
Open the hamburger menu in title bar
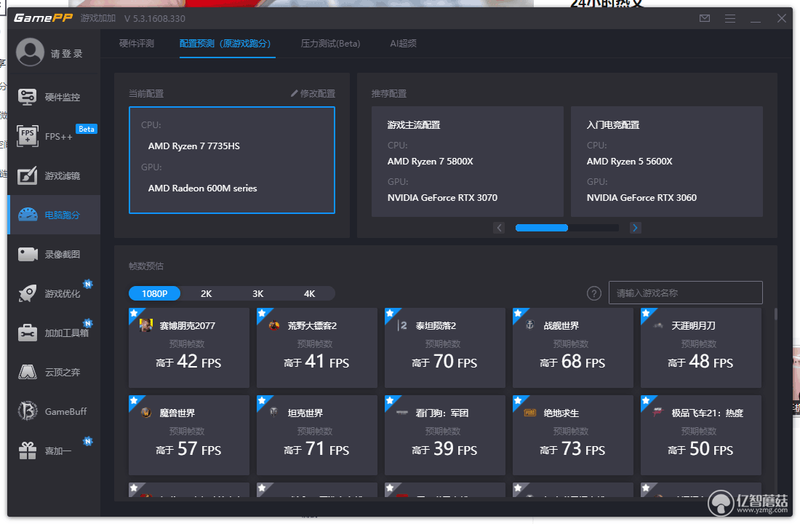pos(730,18)
